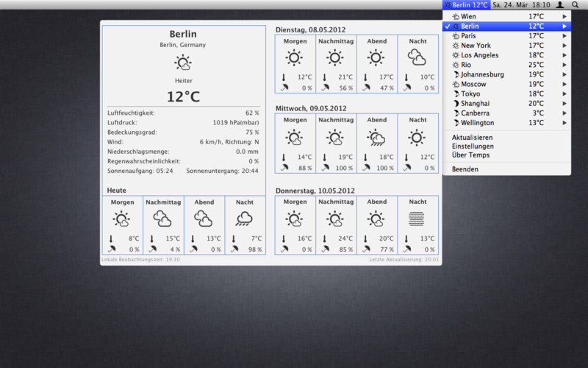Click the Spotlight search magnifier icon
Viewport: 588px width, 368px height.
pyautogui.click(x=575, y=5)
